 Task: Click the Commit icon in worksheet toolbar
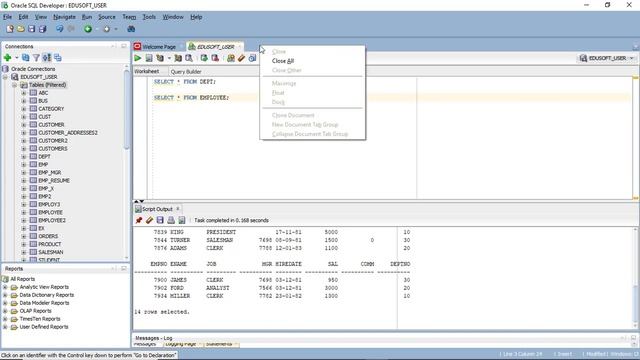click(204, 58)
